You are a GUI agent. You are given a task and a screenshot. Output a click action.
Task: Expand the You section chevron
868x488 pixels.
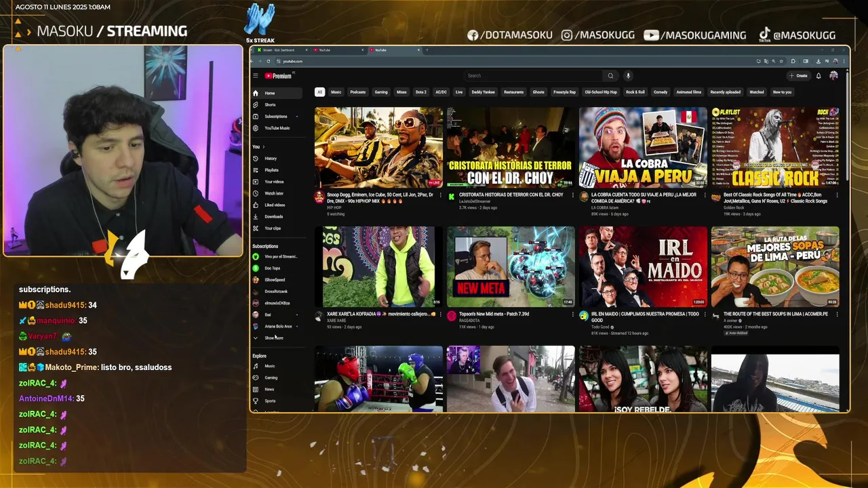tap(263, 146)
